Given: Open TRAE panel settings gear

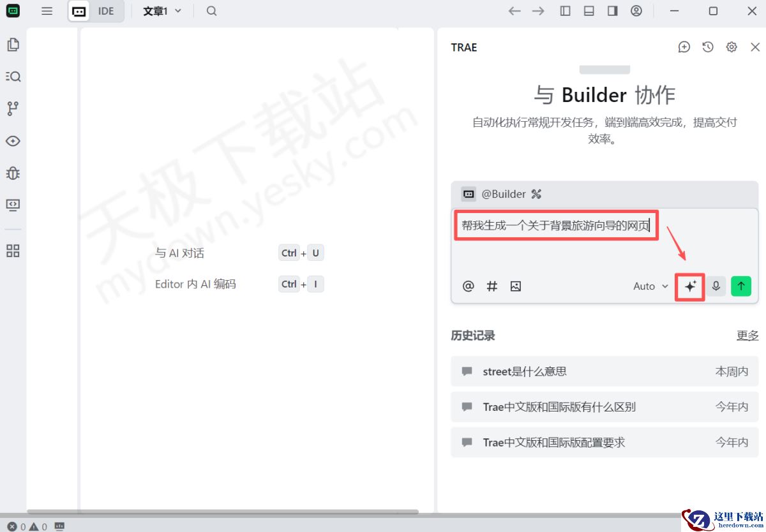Looking at the screenshot, I should tap(732, 47).
